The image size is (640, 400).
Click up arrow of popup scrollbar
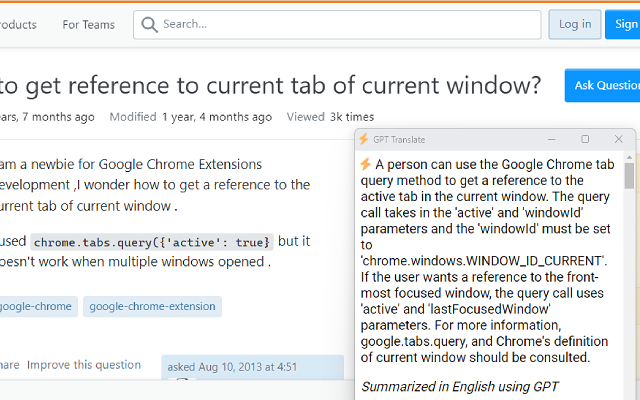click(629, 157)
